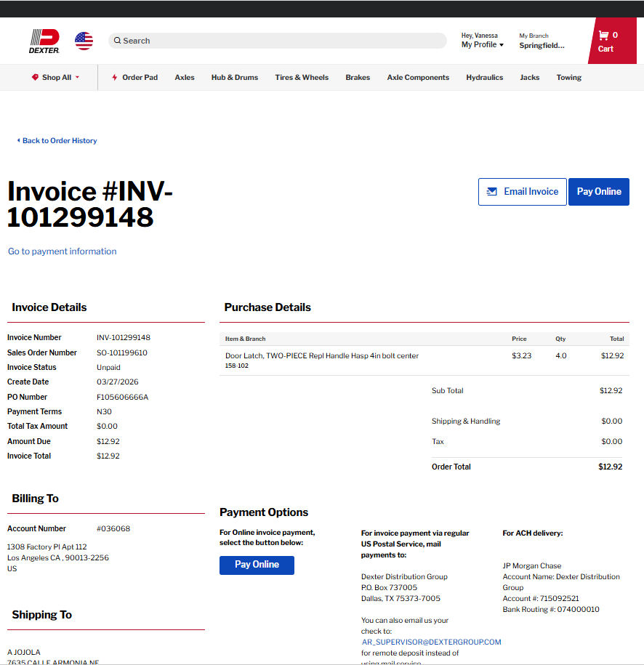Image resolution: width=644 pixels, height=665 pixels.
Task: Click sales order number SO-101199610
Action: point(122,352)
